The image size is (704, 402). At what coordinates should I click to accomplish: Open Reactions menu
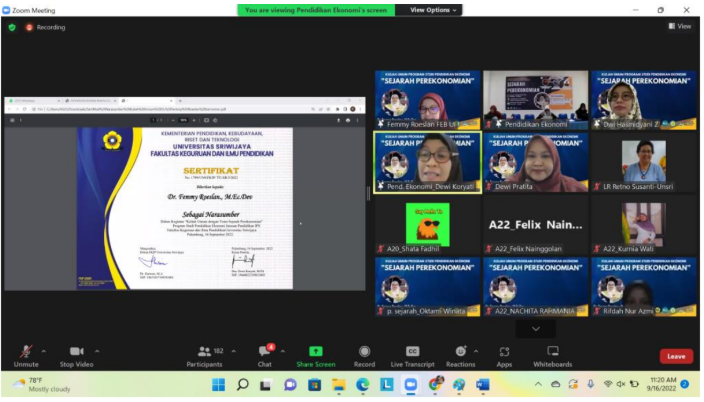460,352
